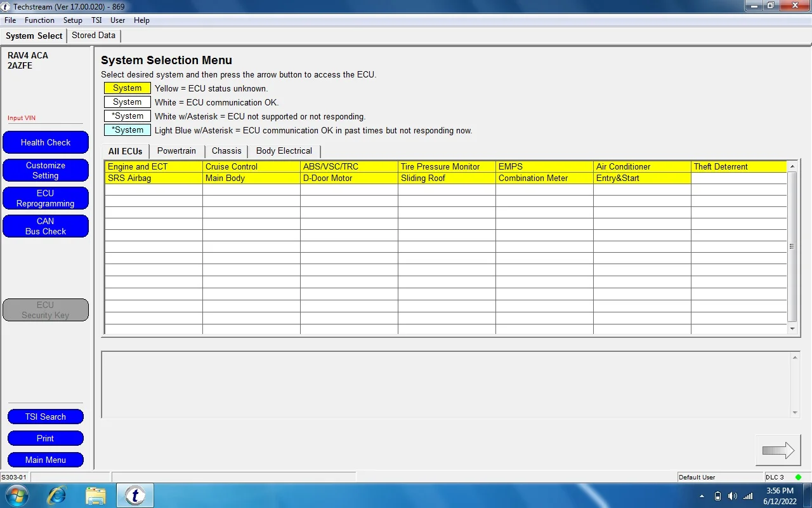Select the System Select tab
Image resolution: width=812 pixels, height=508 pixels.
point(34,36)
